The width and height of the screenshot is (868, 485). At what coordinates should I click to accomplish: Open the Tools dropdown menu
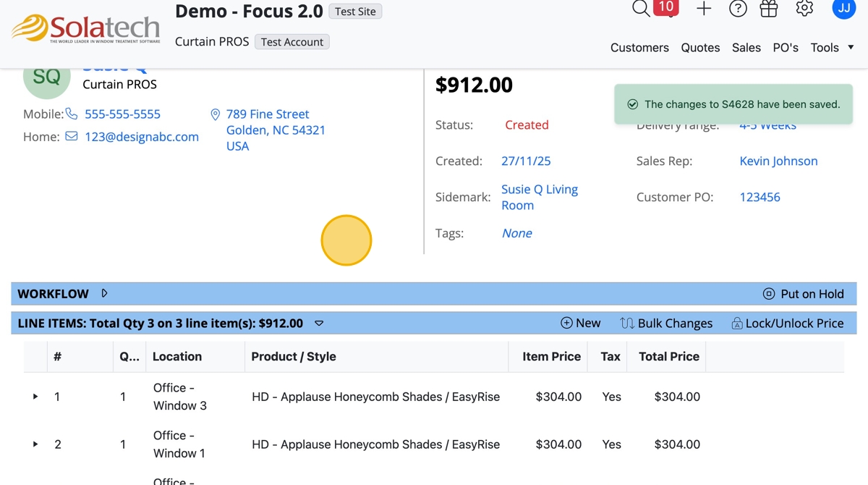[x=832, y=48]
